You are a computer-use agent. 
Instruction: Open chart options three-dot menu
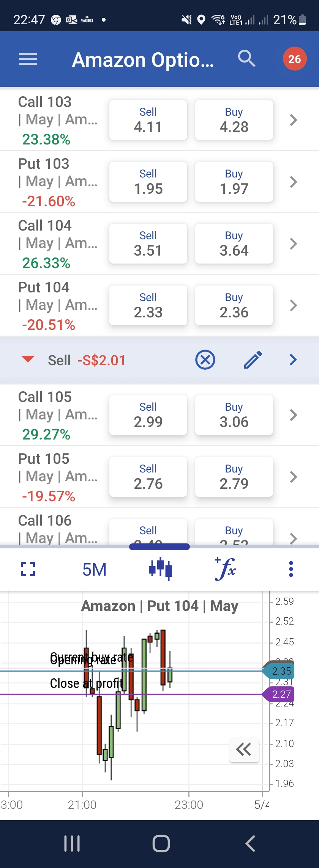click(291, 569)
